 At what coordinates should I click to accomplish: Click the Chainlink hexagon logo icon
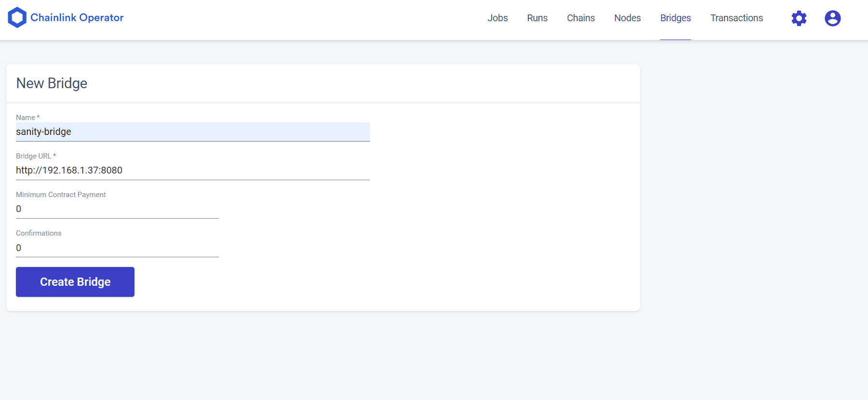coord(17,18)
